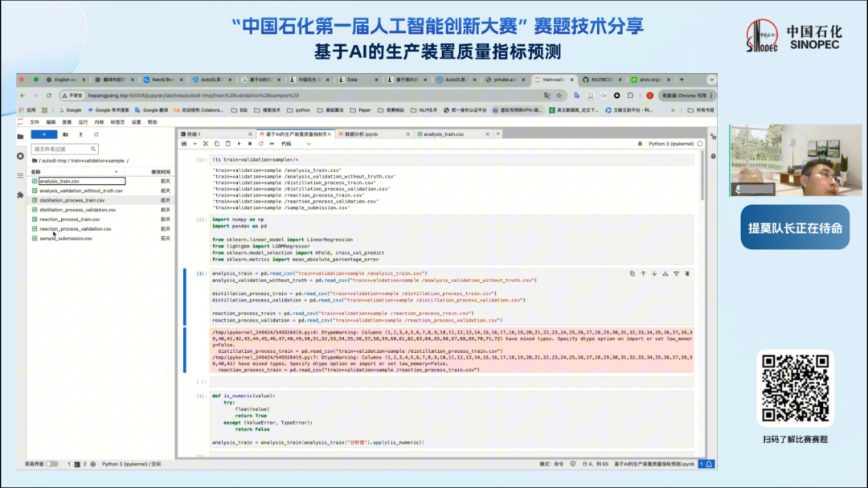Save the notebook with the toolbar disk icon
The image size is (868, 488).
(184, 144)
